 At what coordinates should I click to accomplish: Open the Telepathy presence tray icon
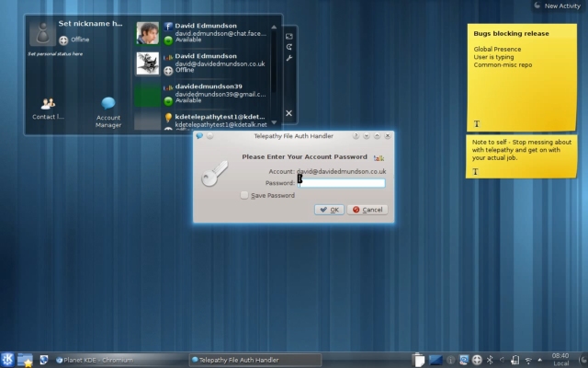tap(477, 360)
